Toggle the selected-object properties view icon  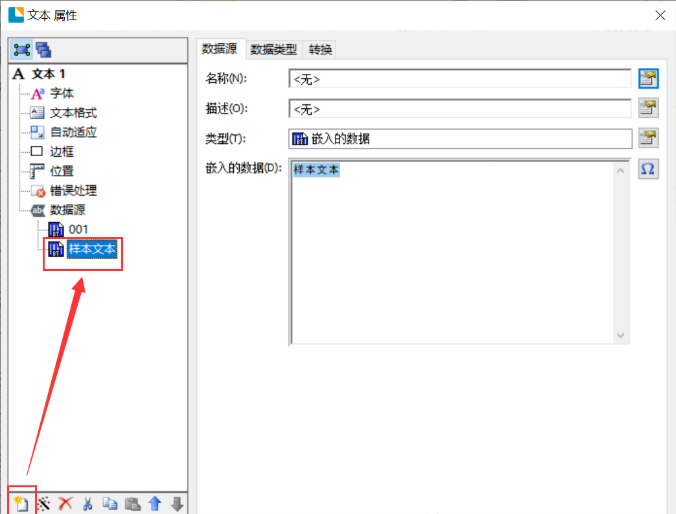[x=22, y=50]
